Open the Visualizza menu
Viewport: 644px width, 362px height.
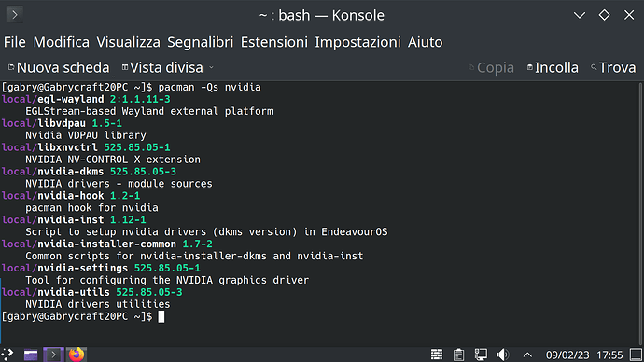tap(128, 42)
